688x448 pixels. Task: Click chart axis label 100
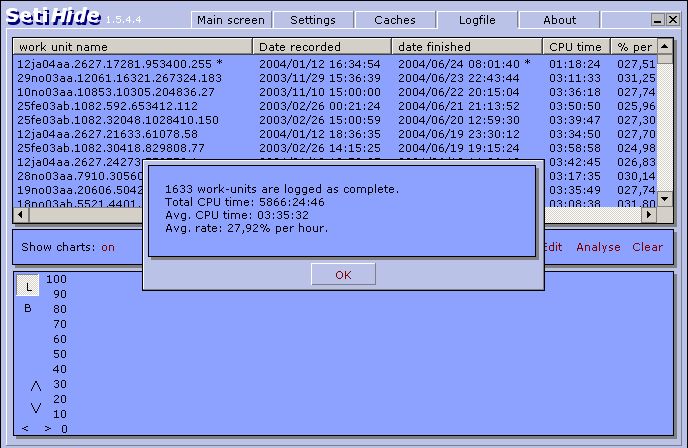[x=57, y=279]
